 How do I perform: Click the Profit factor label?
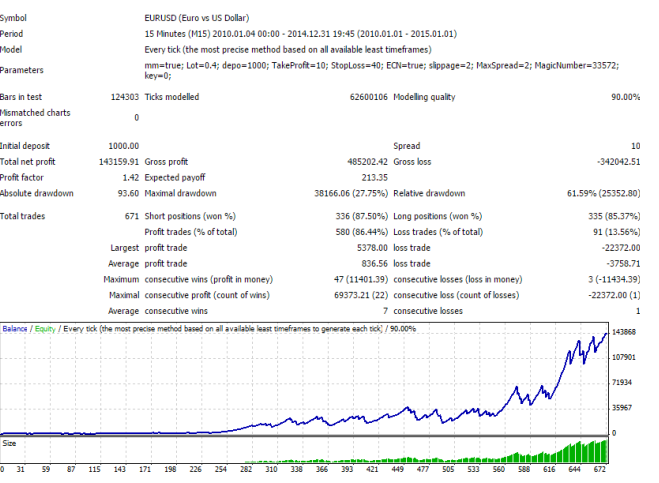coord(21,178)
